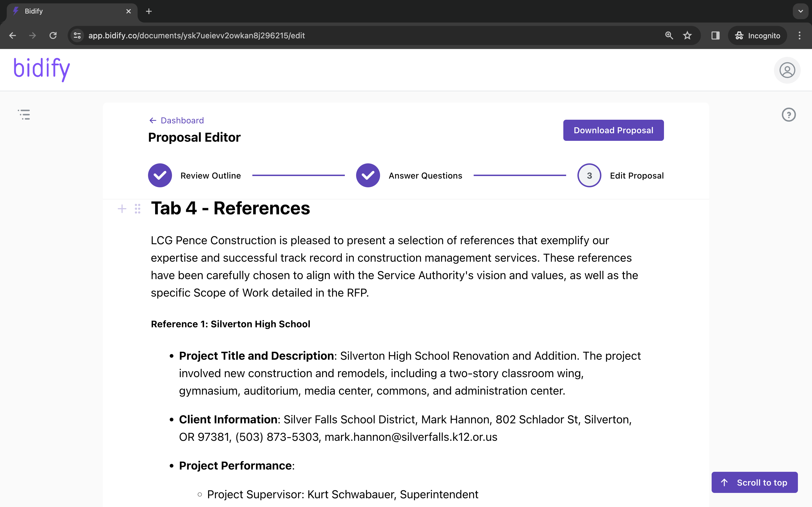The image size is (812, 507).
Task: Open the outline sidebar list icon
Action: click(24, 114)
